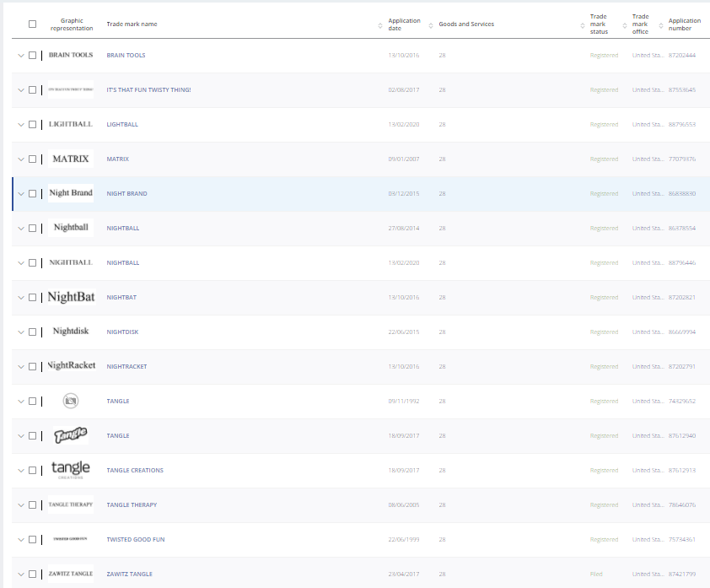Click the Application number column header

point(684,24)
